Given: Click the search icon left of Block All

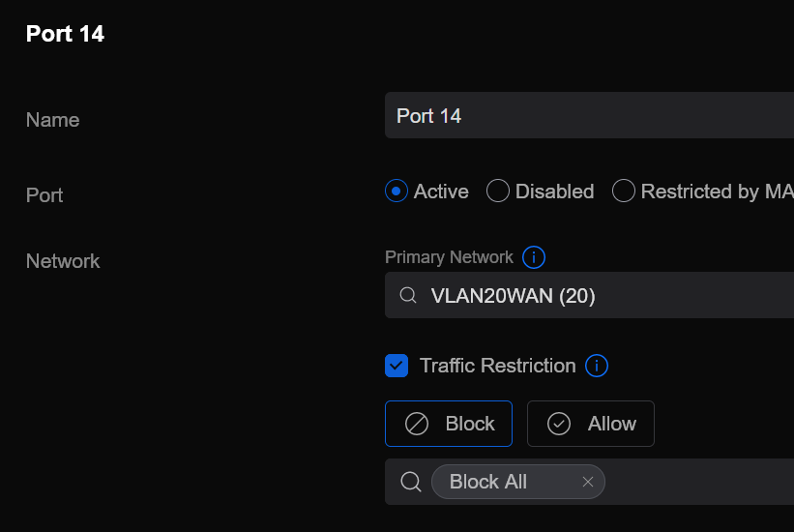Looking at the screenshot, I should coord(410,482).
